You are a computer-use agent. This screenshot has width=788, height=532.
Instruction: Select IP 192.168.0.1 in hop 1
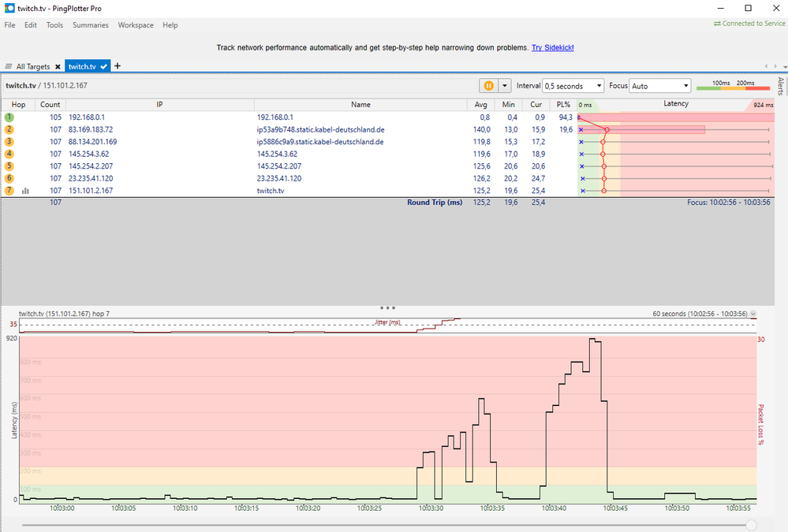[x=87, y=117]
